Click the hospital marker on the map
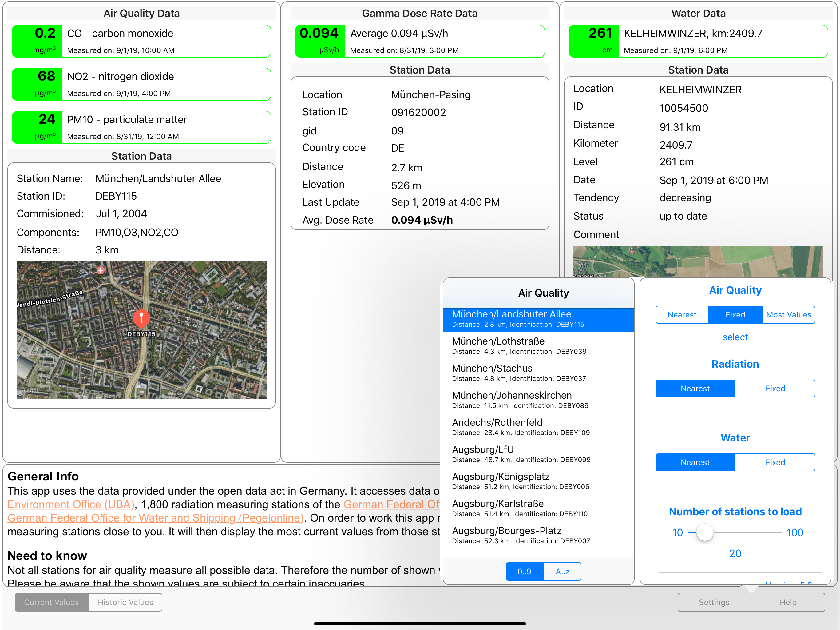This screenshot has height=630, width=840. click(100, 270)
